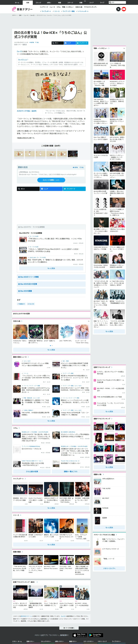
Task: Share article via Xポスト button under title
Action: pos(57,43)
